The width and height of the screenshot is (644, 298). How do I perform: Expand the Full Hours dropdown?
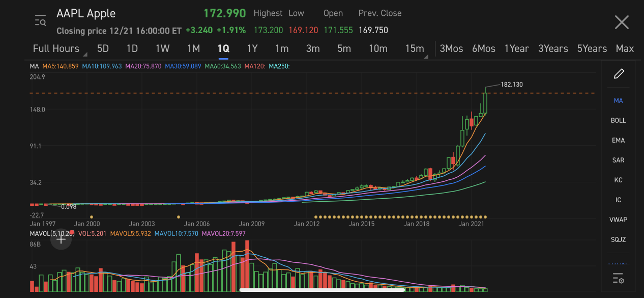(60, 49)
